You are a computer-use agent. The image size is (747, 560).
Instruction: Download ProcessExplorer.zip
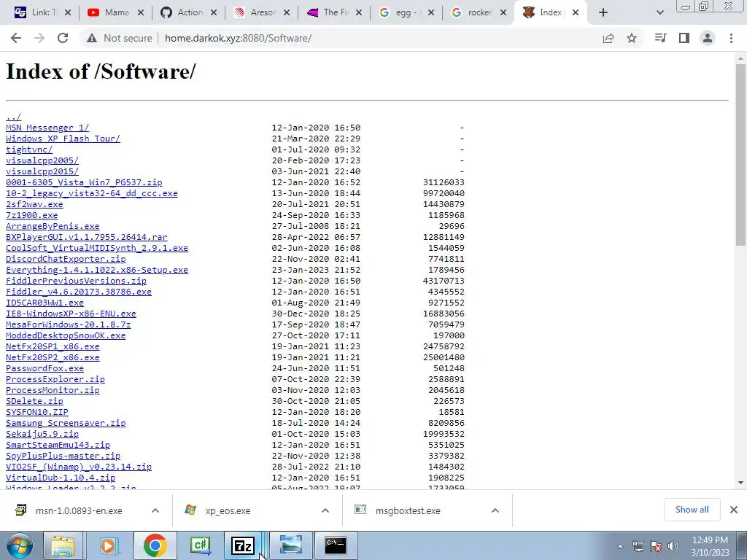[x=55, y=379]
